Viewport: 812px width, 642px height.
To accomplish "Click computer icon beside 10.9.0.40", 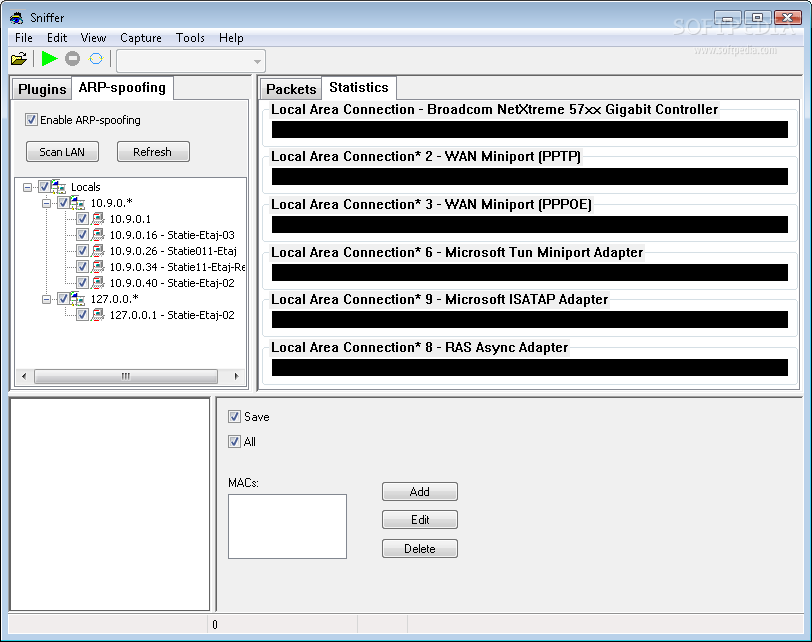I will click(x=97, y=283).
